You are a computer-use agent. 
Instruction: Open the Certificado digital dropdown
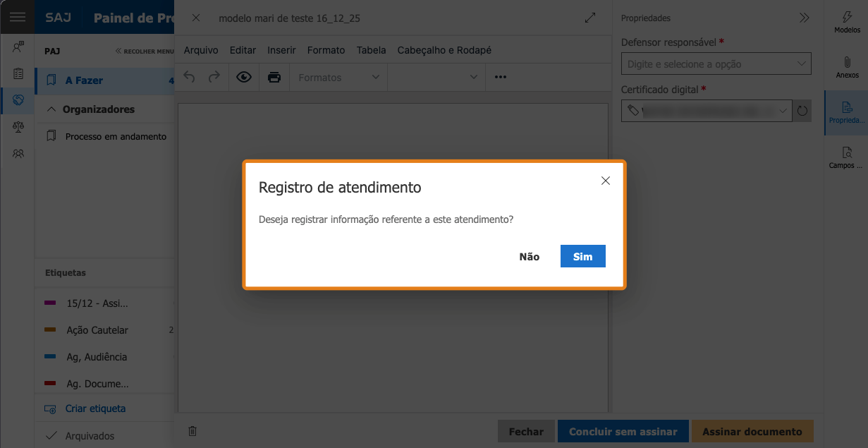[x=707, y=111]
